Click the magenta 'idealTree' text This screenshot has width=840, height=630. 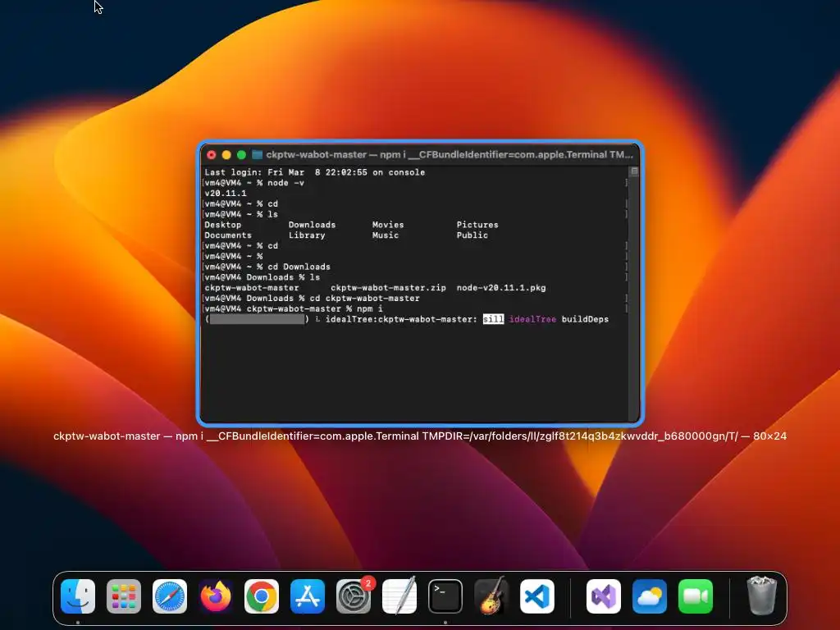pos(532,319)
